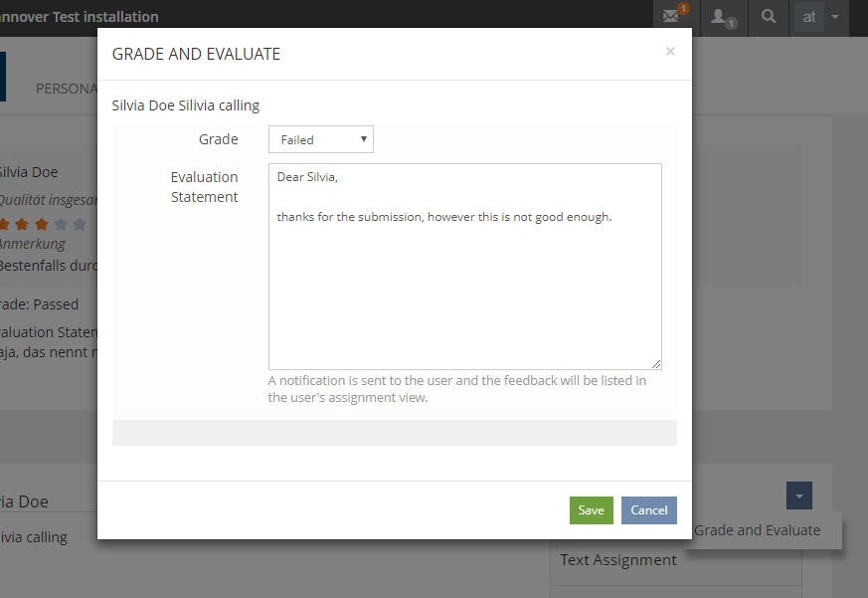This screenshot has height=598, width=868.
Task: Toggle the blue actions dropdown arrow
Action: [x=798, y=496]
